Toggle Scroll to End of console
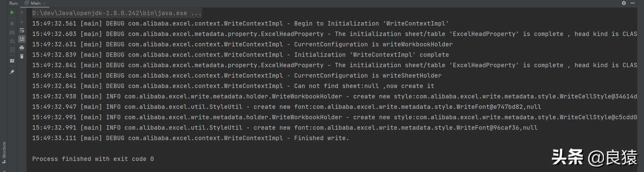This screenshot has height=172, width=644. coord(22,39)
